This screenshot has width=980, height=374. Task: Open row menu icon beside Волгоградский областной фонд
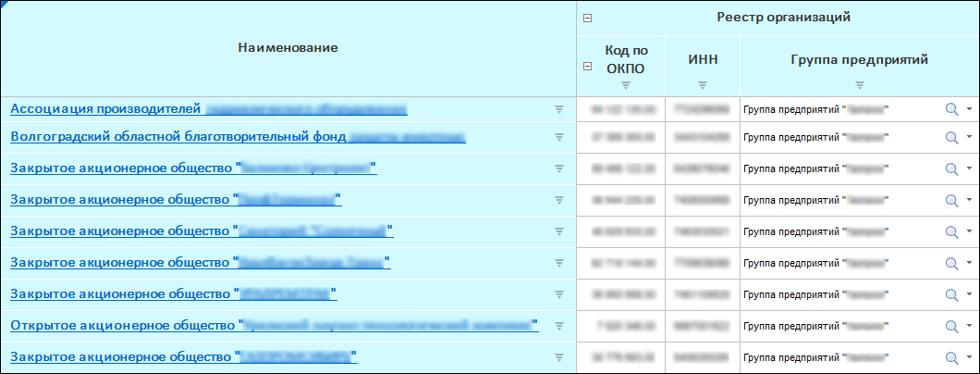(x=558, y=137)
